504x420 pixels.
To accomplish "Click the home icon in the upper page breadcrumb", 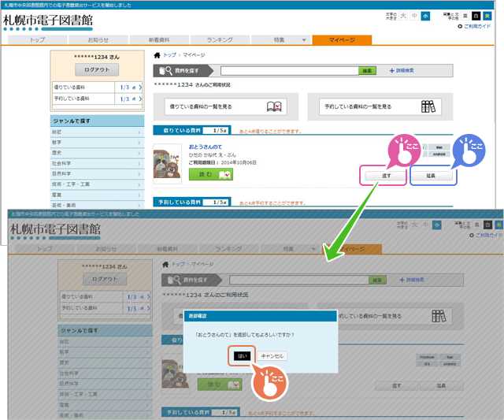I will (157, 55).
